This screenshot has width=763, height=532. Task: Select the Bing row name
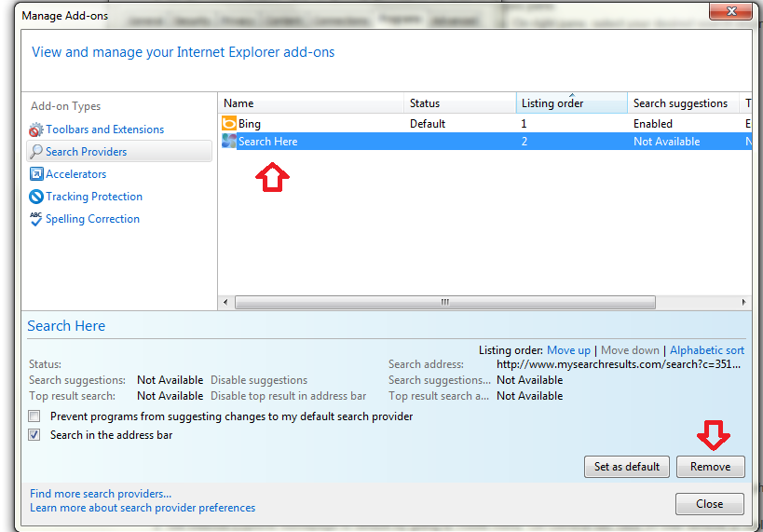click(x=250, y=124)
